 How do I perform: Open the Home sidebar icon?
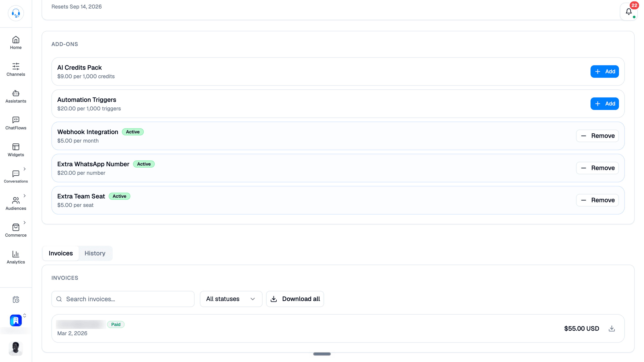pos(16,43)
